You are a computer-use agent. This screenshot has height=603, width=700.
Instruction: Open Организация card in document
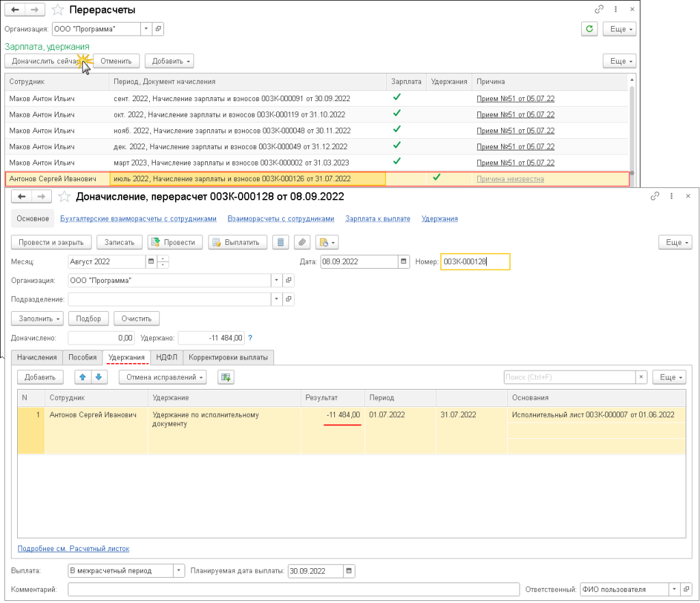(289, 280)
